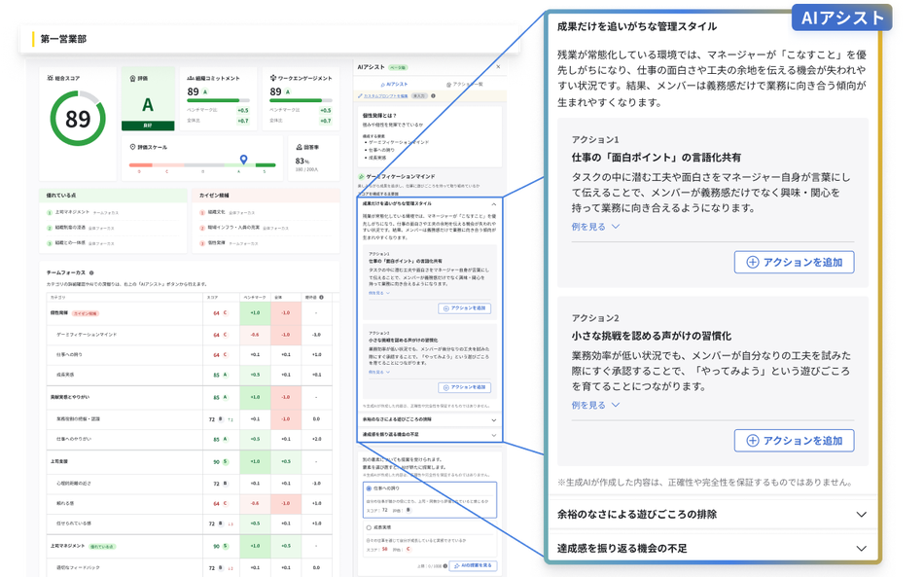
Task: Click アクションを追加 for アクション1 in the enlarged callout
Action: (x=794, y=263)
